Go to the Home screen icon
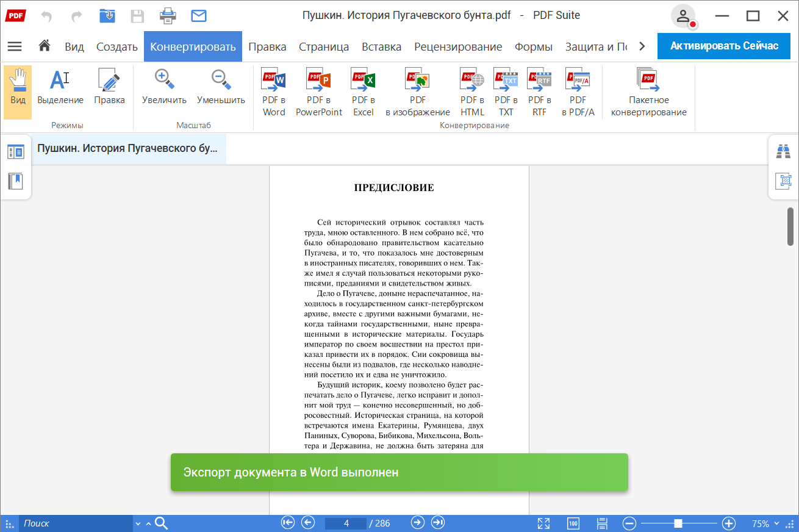Screen dimensions: 799x532 pyautogui.click(x=44, y=46)
